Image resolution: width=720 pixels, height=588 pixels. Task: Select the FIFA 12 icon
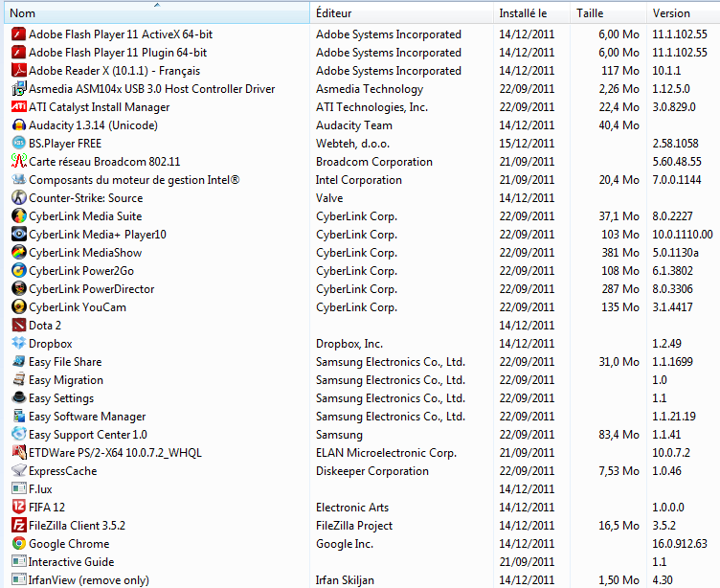click(19, 508)
